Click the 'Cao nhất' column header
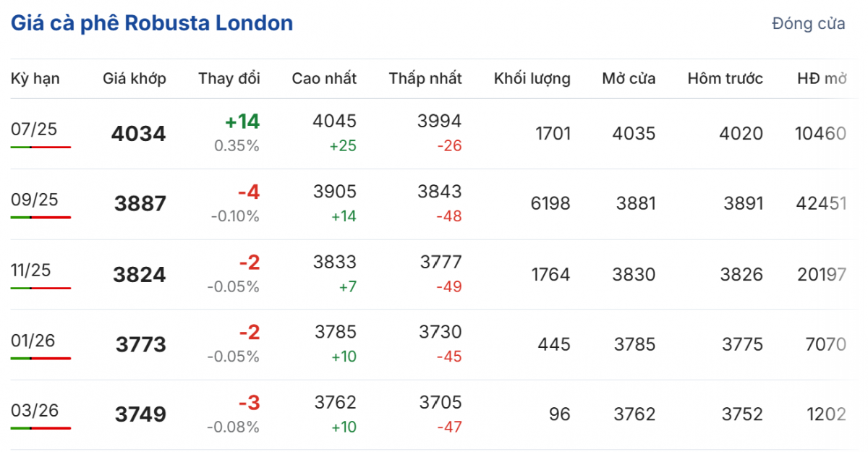The image size is (868, 452). [324, 79]
